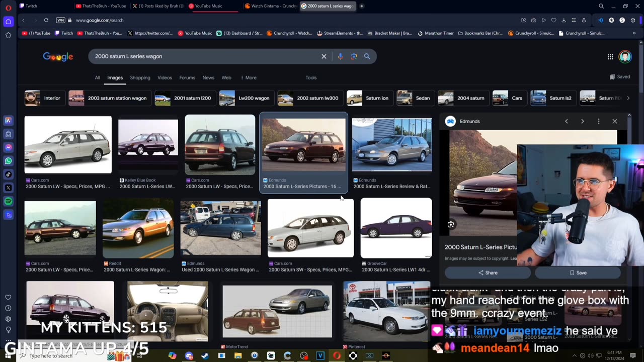Image resolution: width=644 pixels, height=362 pixels.
Task: Click the sidebar heart icon
Action: [x=8, y=298]
